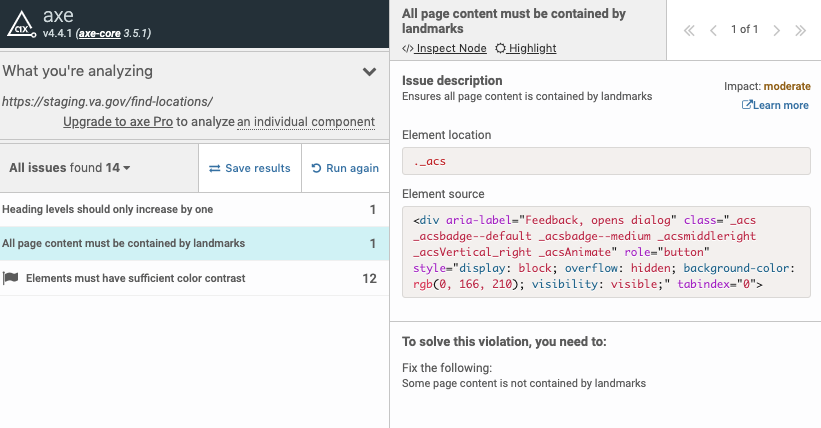Click Run again button
The height and width of the screenshot is (428, 821).
[x=345, y=168]
